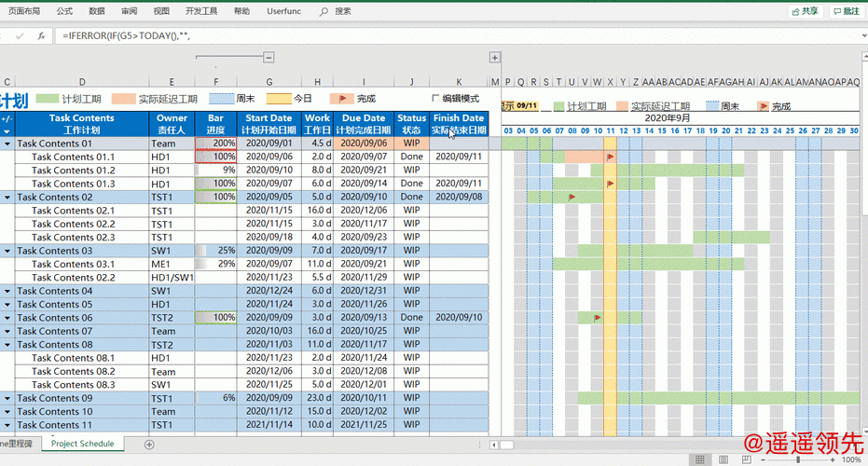Expand Task Contents 04 group arrow
The height and width of the screenshot is (466, 868).
7,291
